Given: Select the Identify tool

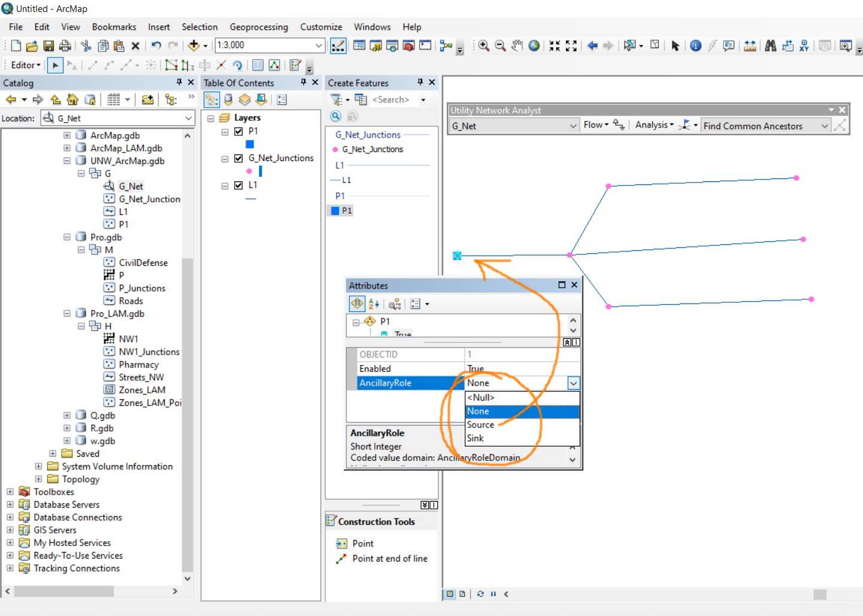Looking at the screenshot, I should tap(695, 45).
